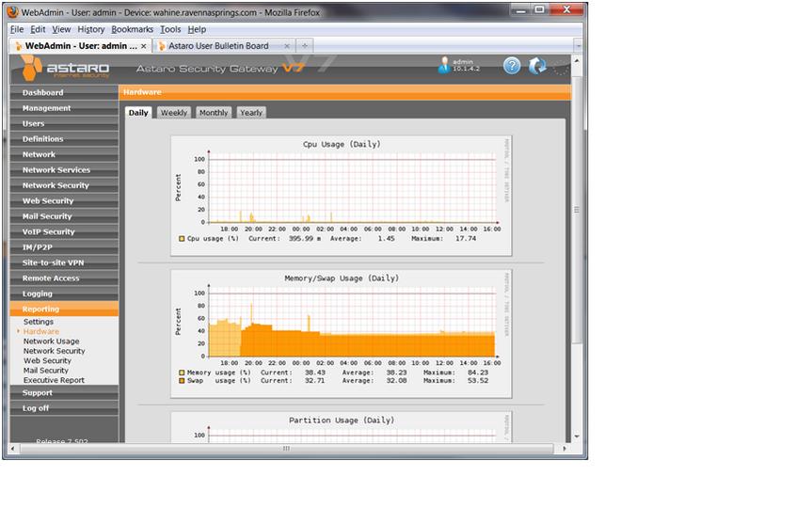Click the blue Help question mark icon
This screenshot has height=507, width=812.
[x=511, y=66]
